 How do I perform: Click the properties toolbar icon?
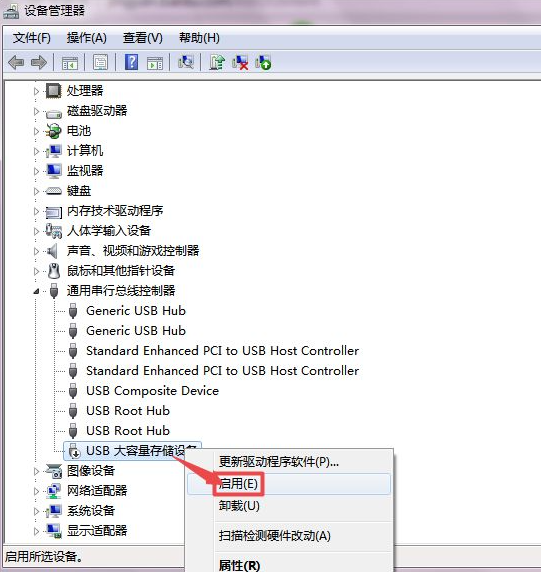click(100, 62)
